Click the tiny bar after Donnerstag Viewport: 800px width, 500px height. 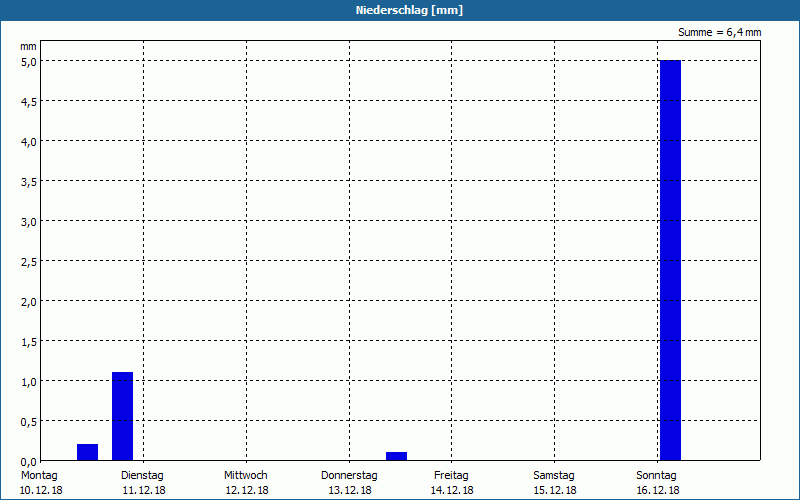coord(396,456)
